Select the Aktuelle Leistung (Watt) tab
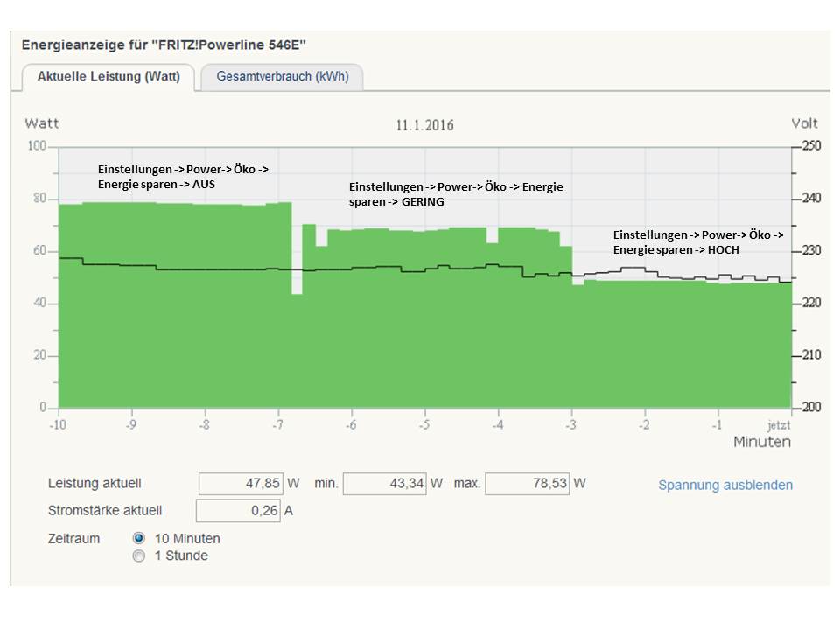This screenshot has height=630, width=840. [108, 76]
